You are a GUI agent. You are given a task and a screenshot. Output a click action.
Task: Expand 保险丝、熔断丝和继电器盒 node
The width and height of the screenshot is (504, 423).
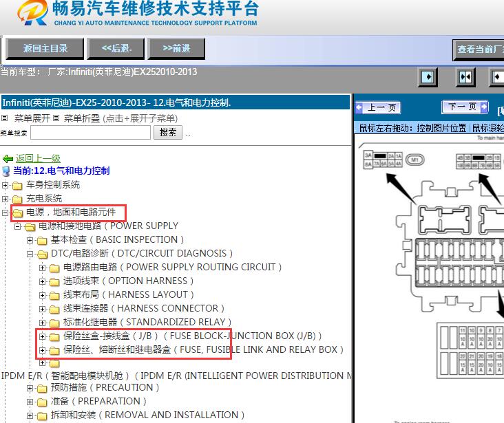point(42,350)
